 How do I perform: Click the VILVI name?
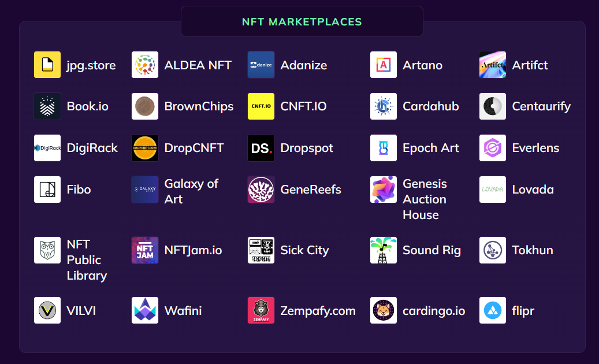81,311
